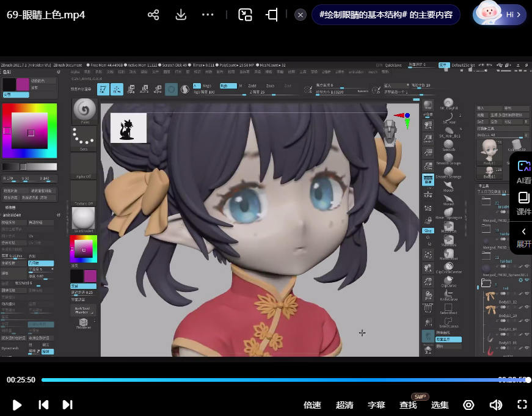Screen dimensions: 532x416
Task: Close the topic tag with the X button
Action: tap(300, 15)
